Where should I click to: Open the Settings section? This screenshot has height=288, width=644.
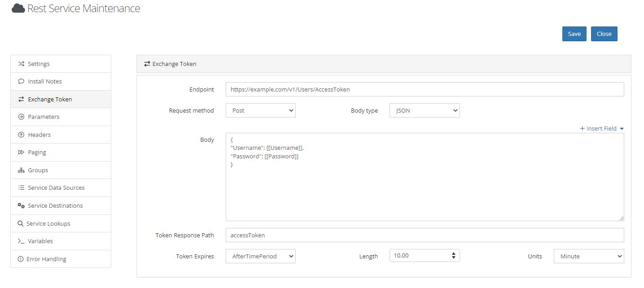click(61, 64)
